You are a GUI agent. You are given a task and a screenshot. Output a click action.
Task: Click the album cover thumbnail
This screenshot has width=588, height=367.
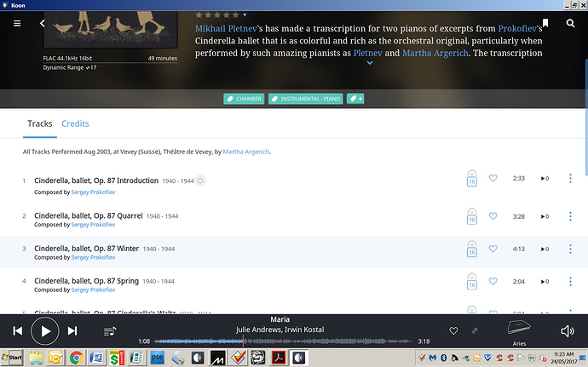111,29
